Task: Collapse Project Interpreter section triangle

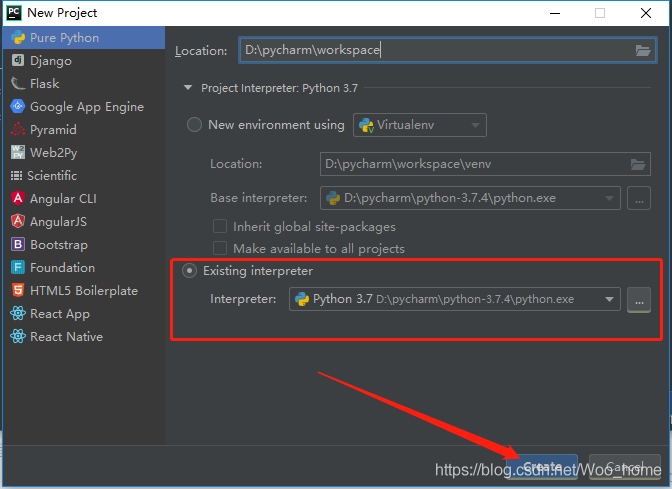Action: 188,87
